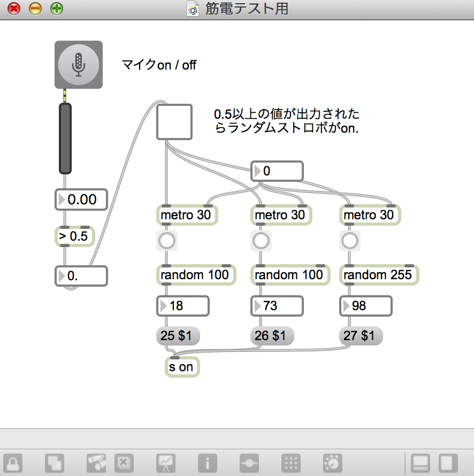474x476 pixels.
Task: Select the number box showing 73
Action: (x=277, y=306)
